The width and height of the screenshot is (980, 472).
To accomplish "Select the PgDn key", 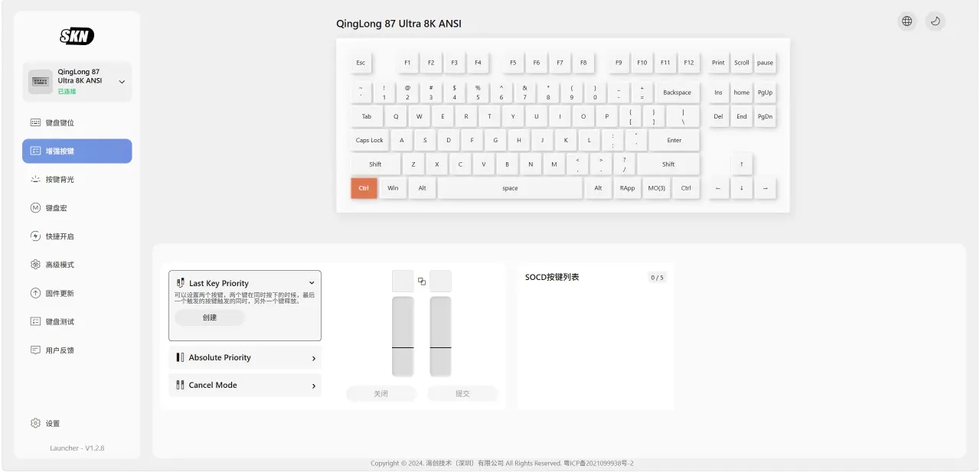I will [x=765, y=116].
